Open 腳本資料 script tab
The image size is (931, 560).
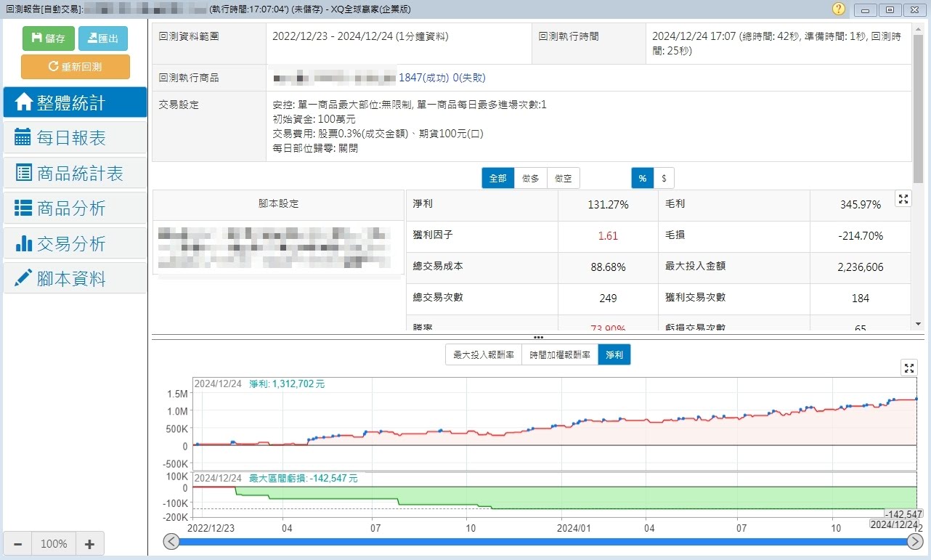tap(75, 279)
